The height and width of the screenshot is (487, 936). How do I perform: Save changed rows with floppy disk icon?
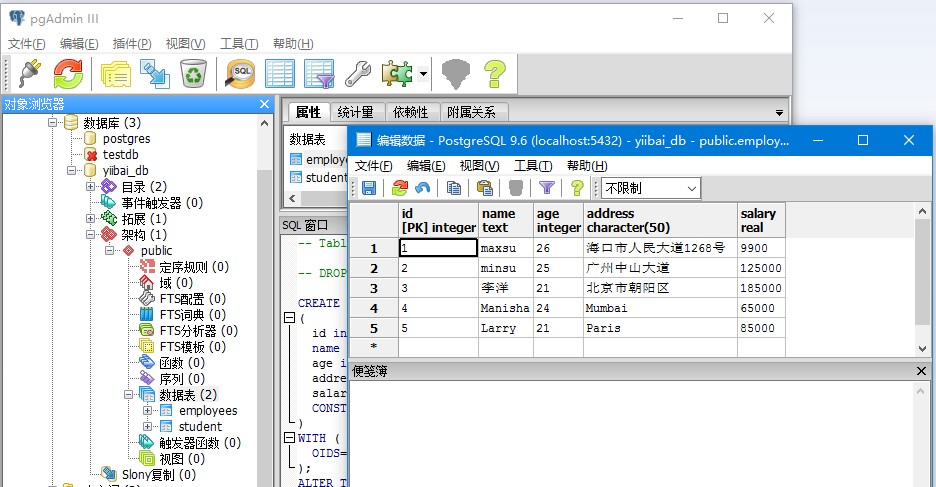pos(369,189)
